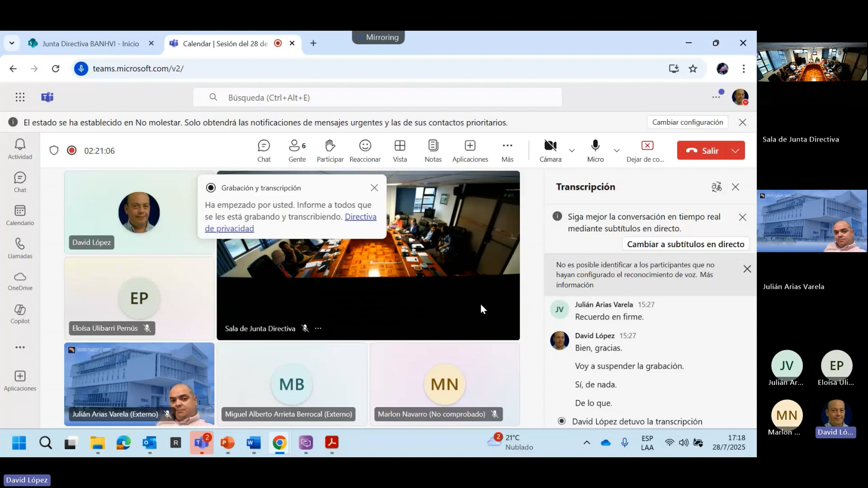Go back to the previous page
The image size is (868, 488).
point(13,68)
